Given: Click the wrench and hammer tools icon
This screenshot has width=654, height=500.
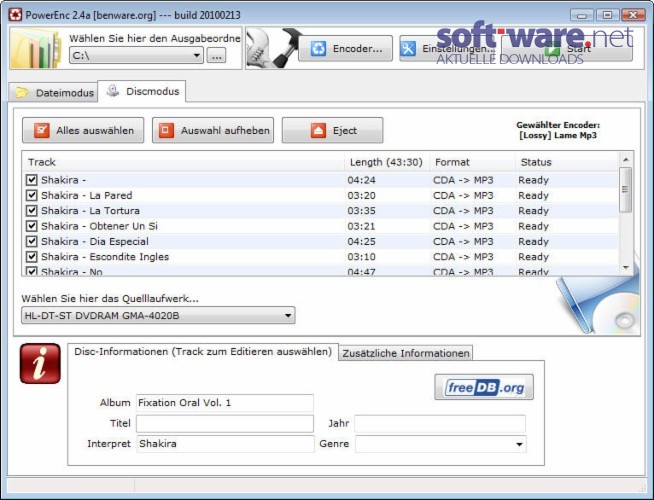Looking at the screenshot, I should (272, 48).
